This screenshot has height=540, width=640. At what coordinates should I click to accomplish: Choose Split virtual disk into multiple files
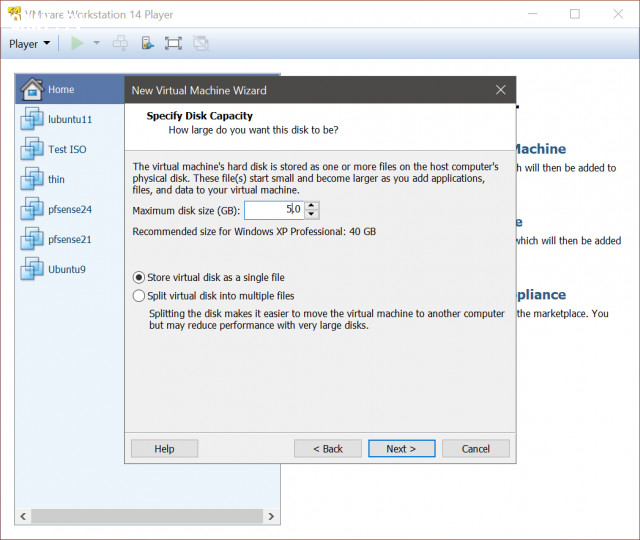[x=213, y=296]
